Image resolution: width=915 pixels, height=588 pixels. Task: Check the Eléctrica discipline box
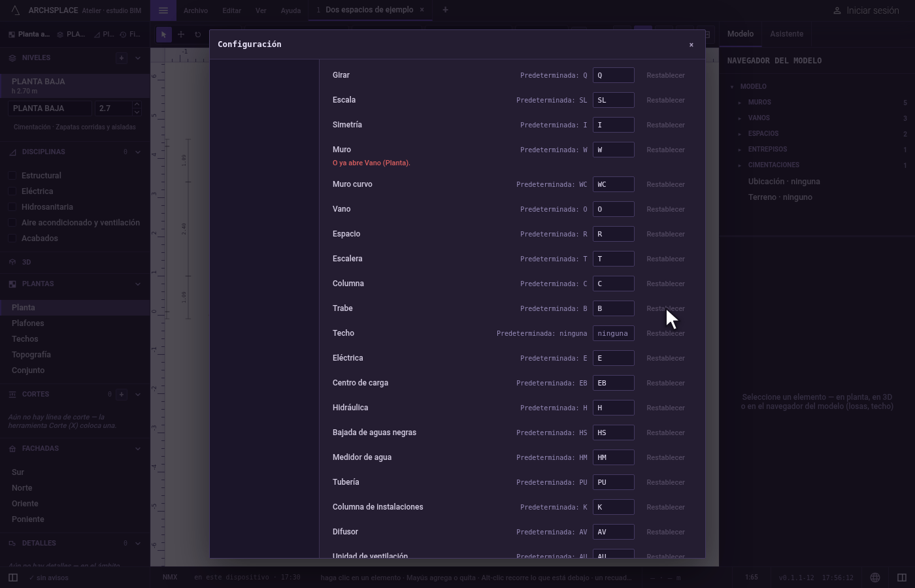(x=12, y=191)
